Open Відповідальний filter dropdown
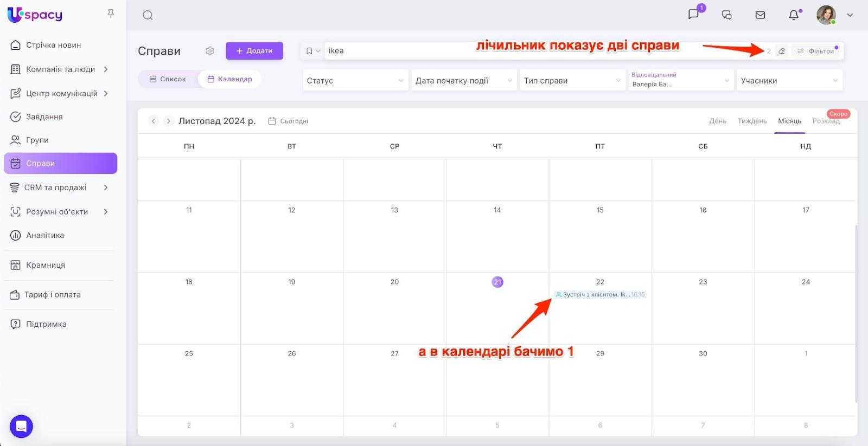 coord(681,80)
